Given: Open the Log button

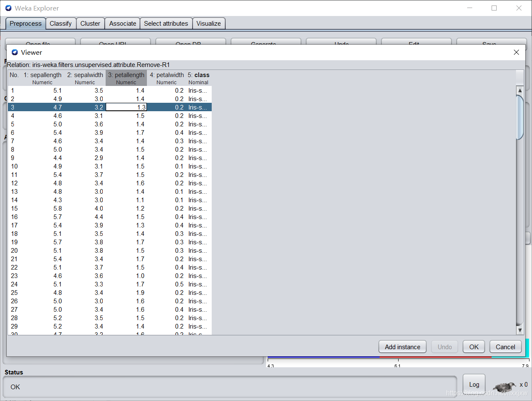Looking at the screenshot, I should (474, 384).
